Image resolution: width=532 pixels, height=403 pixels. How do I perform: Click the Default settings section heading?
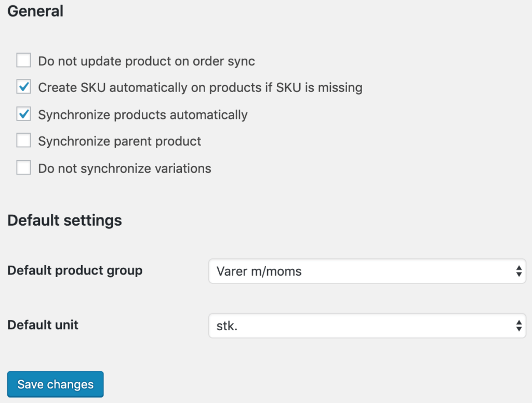pos(64,220)
